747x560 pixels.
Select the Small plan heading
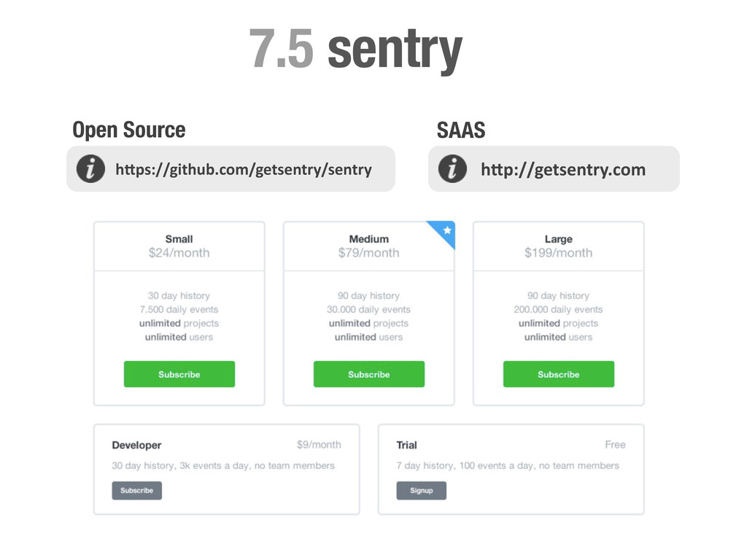click(179, 239)
